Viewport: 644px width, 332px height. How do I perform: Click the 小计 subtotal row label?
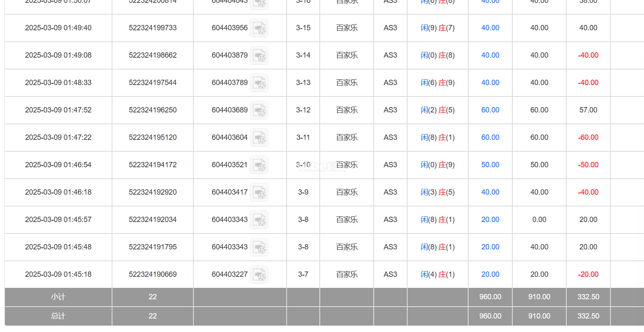58,297
